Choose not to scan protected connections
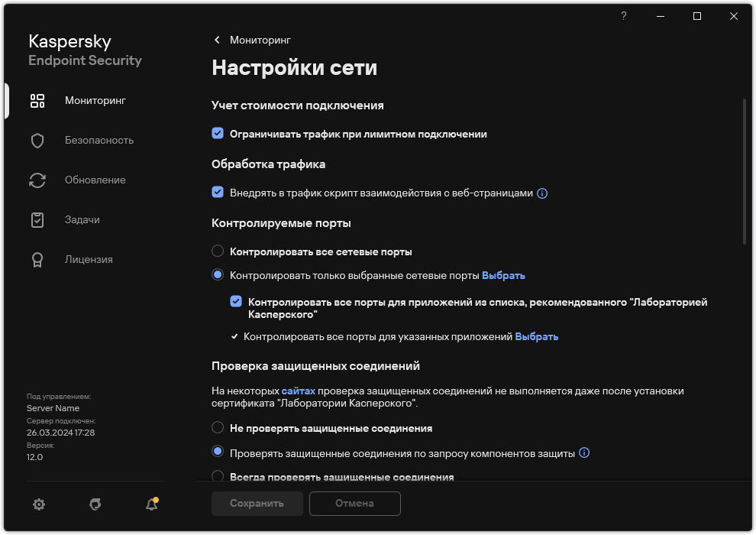This screenshot has height=535, width=756. [x=218, y=428]
